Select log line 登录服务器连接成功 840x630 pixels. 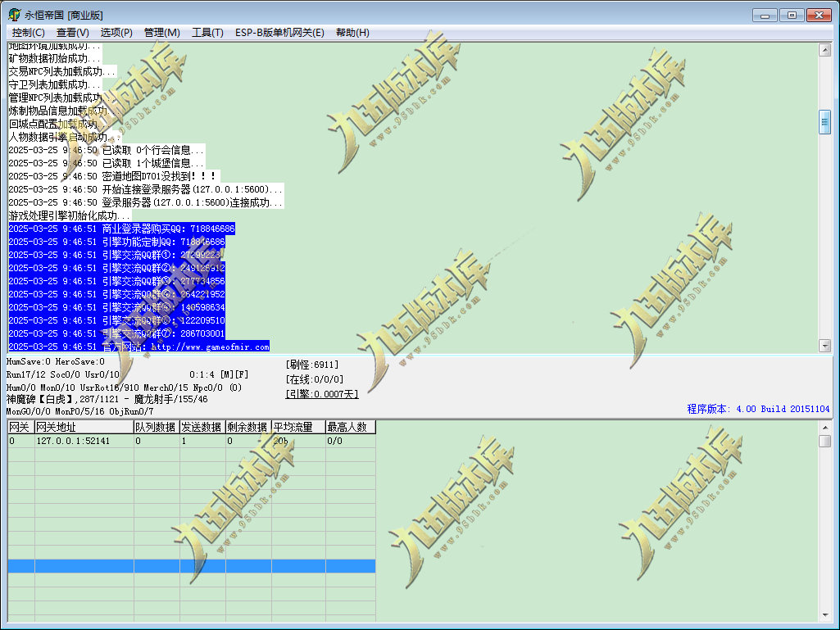(x=146, y=202)
